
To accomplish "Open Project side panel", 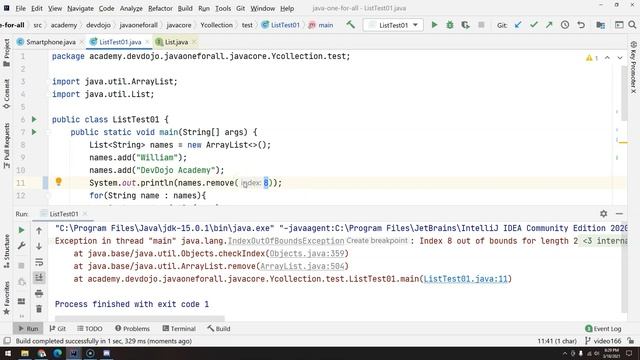I will point(7,52).
